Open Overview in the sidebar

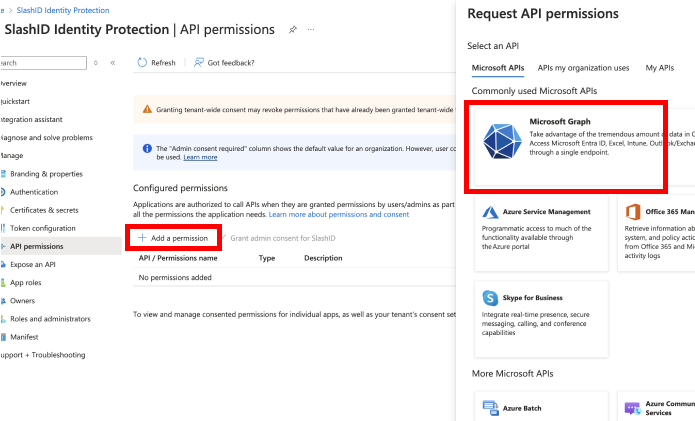click(13, 83)
